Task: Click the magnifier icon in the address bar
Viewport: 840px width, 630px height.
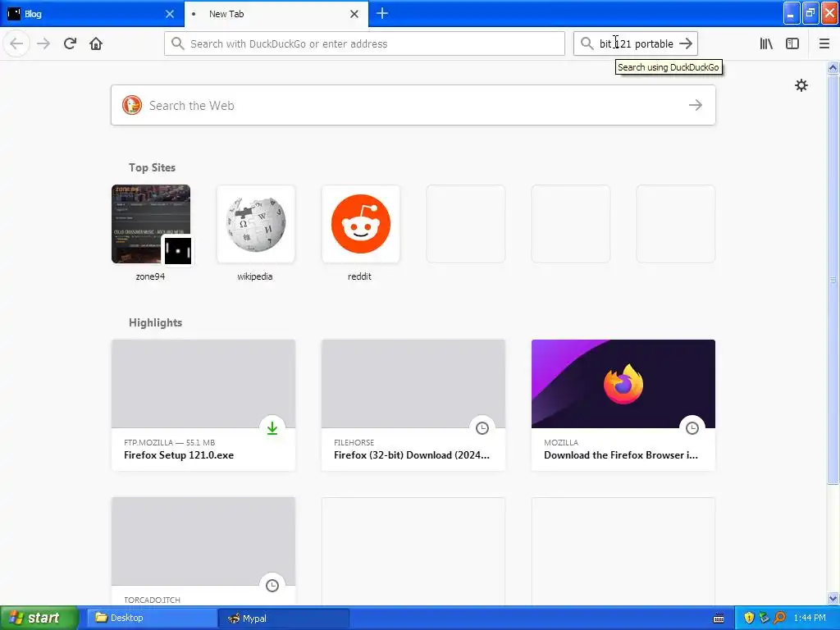Action: click(x=178, y=43)
